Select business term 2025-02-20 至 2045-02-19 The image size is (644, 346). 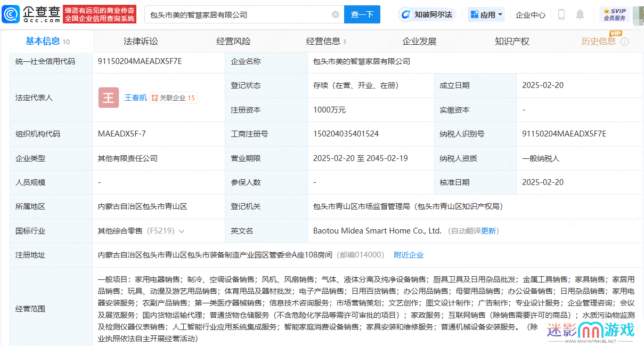pos(361,158)
